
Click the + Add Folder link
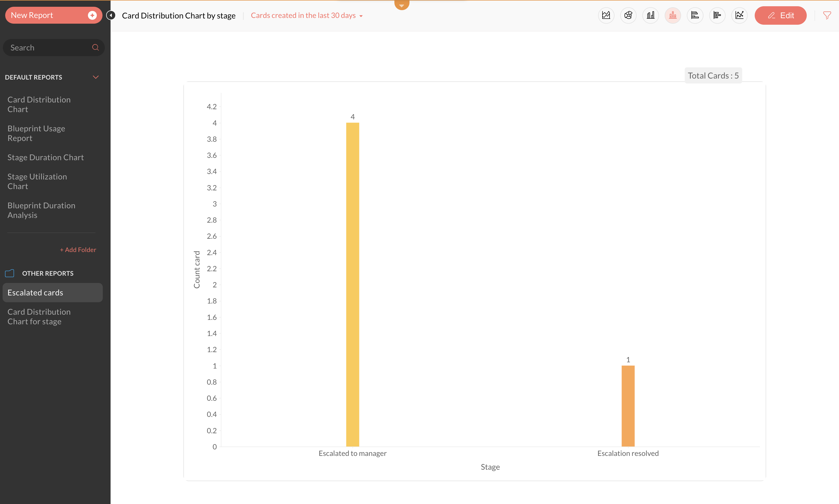pos(78,250)
